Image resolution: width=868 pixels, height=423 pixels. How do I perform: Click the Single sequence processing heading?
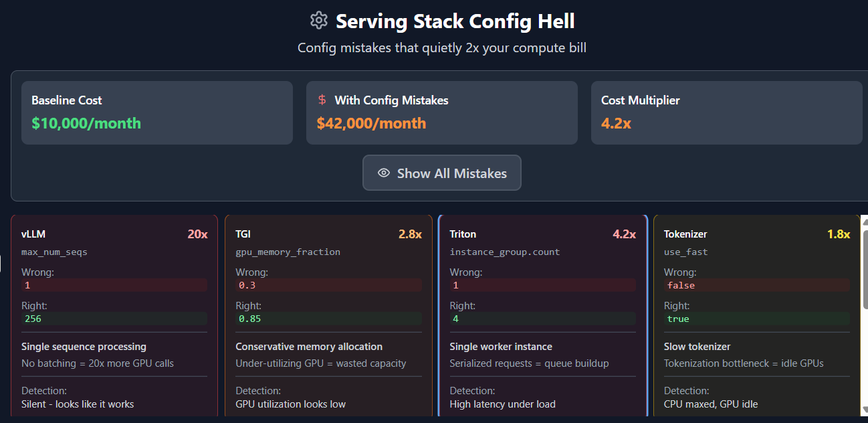pyautogui.click(x=84, y=347)
